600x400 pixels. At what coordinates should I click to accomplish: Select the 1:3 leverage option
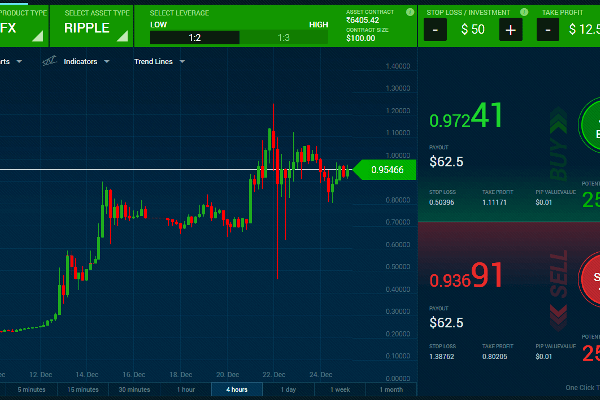[284, 37]
